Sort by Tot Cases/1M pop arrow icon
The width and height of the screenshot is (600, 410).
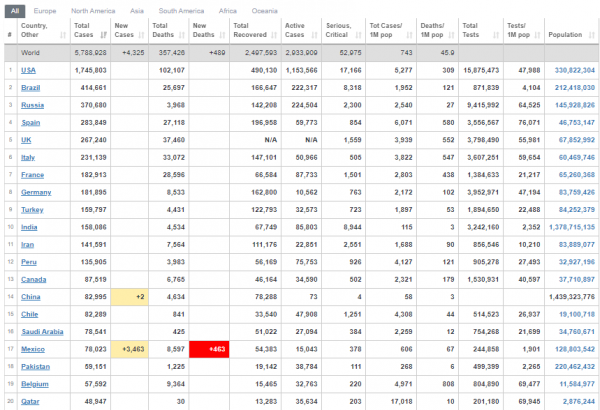pos(409,35)
